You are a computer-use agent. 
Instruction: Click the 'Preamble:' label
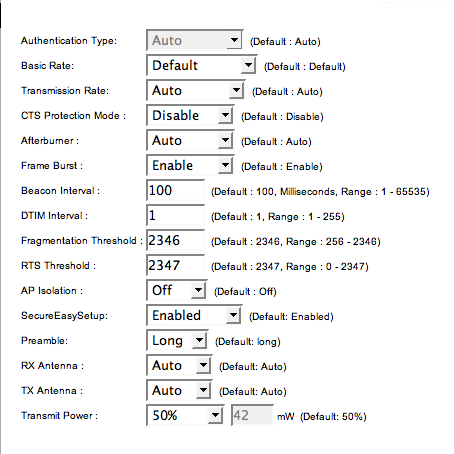click(44, 341)
